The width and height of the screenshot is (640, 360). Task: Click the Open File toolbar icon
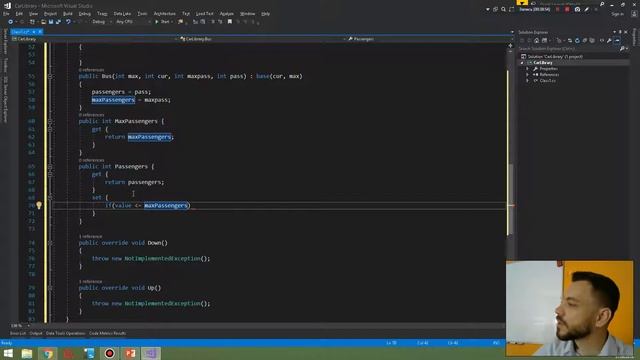(x=43, y=22)
